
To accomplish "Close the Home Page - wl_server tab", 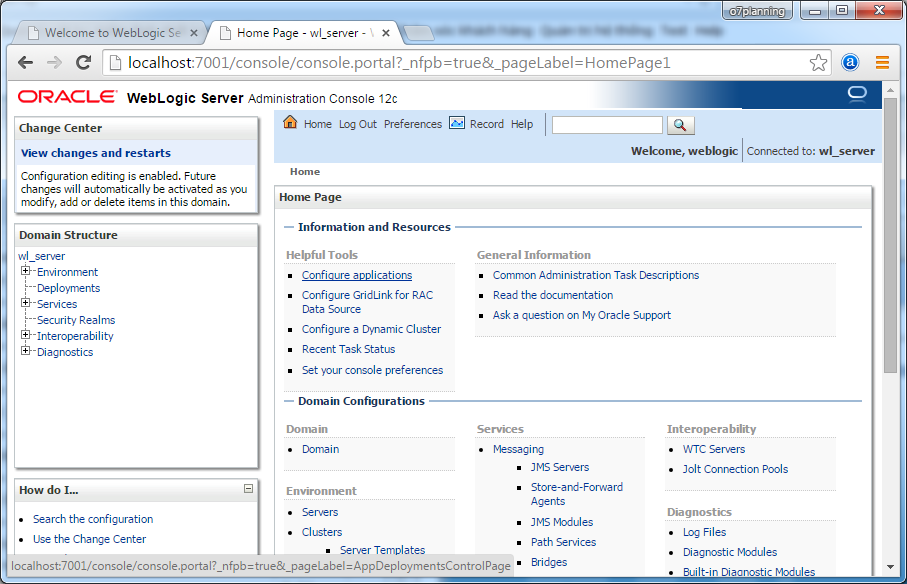I will (x=386, y=33).
